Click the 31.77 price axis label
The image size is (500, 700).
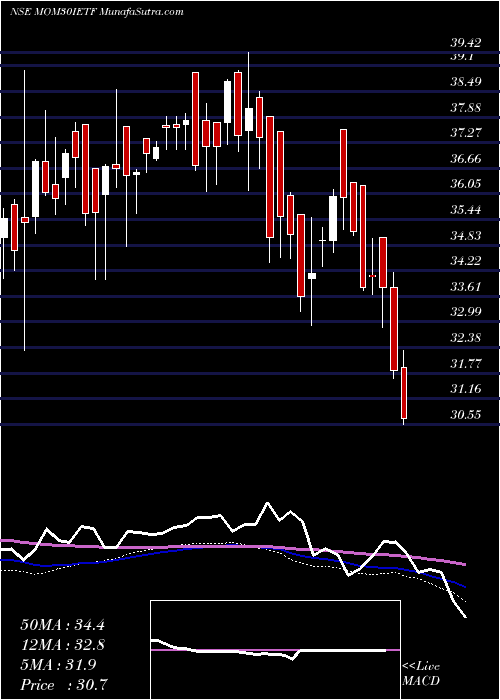466,363
